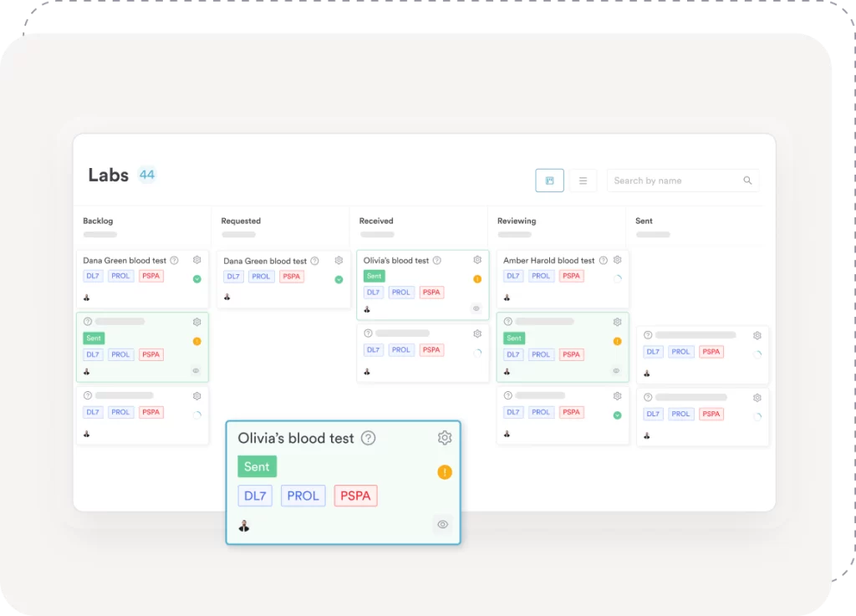Select the Reviewing column header
This screenshot has height=616, width=856.
coord(517,221)
